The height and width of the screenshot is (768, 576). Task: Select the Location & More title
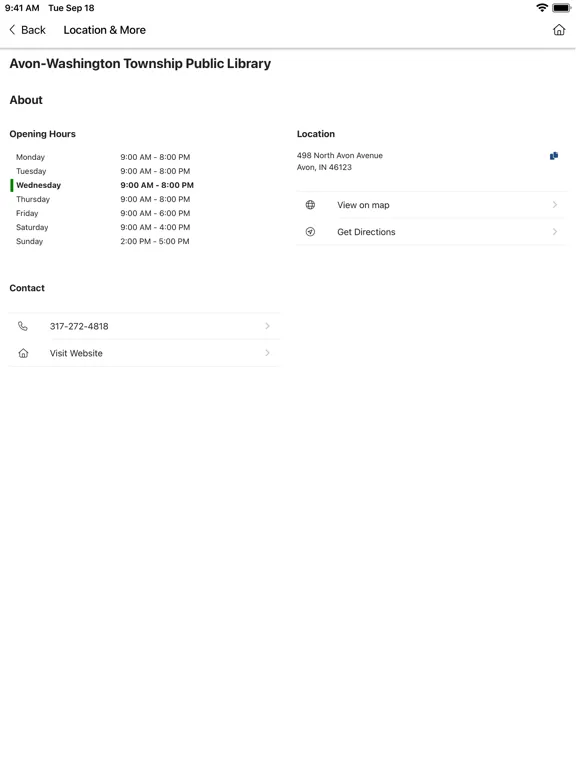(x=104, y=30)
